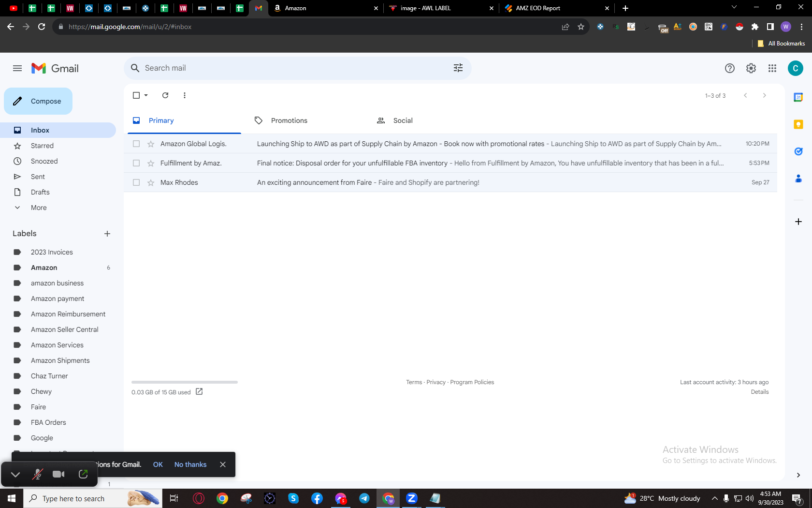Image resolution: width=812 pixels, height=508 pixels.
Task: Open Gmail Settings gear
Action: 751,68
